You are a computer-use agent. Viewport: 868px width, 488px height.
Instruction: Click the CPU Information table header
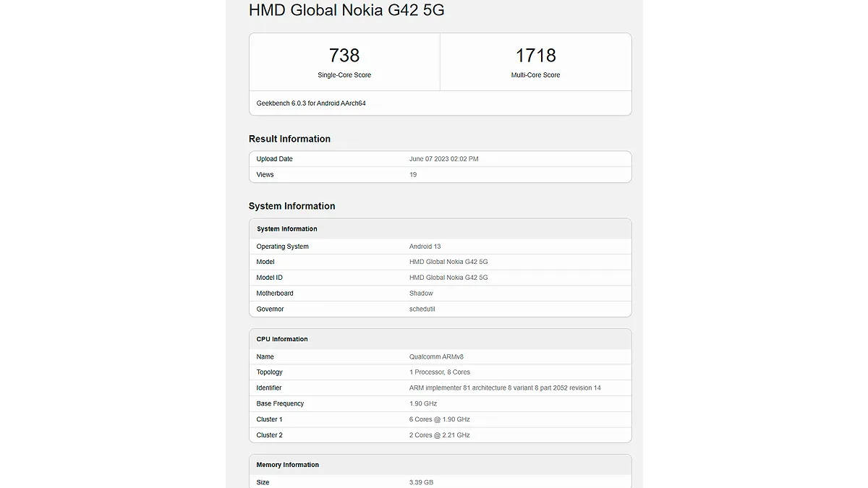point(282,339)
